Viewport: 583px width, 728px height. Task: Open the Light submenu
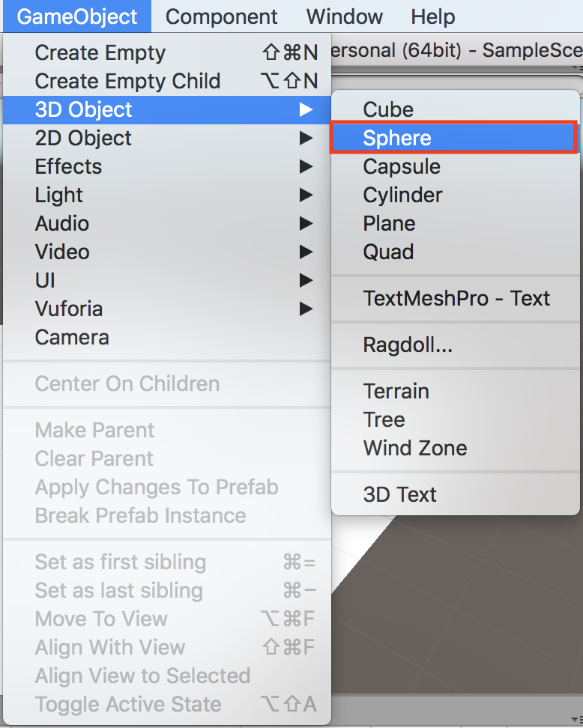[59, 195]
